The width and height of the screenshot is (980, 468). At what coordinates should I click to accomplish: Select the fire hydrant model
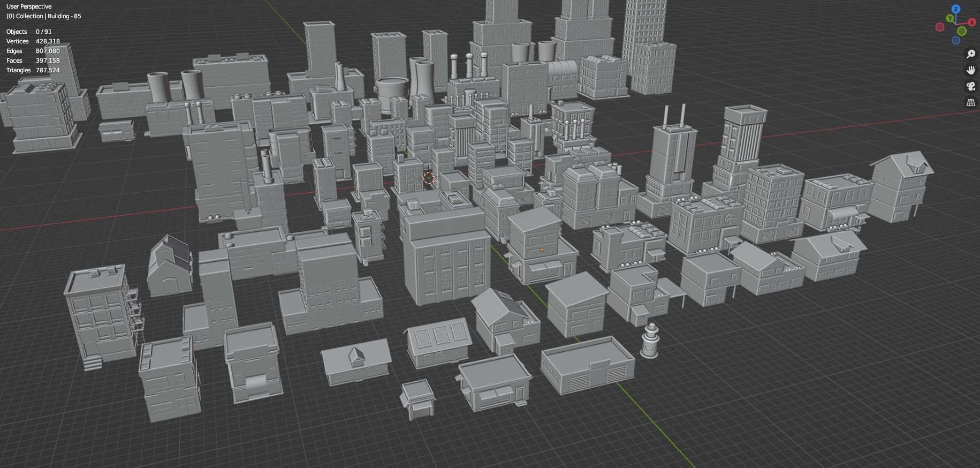click(x=650, y=341)
